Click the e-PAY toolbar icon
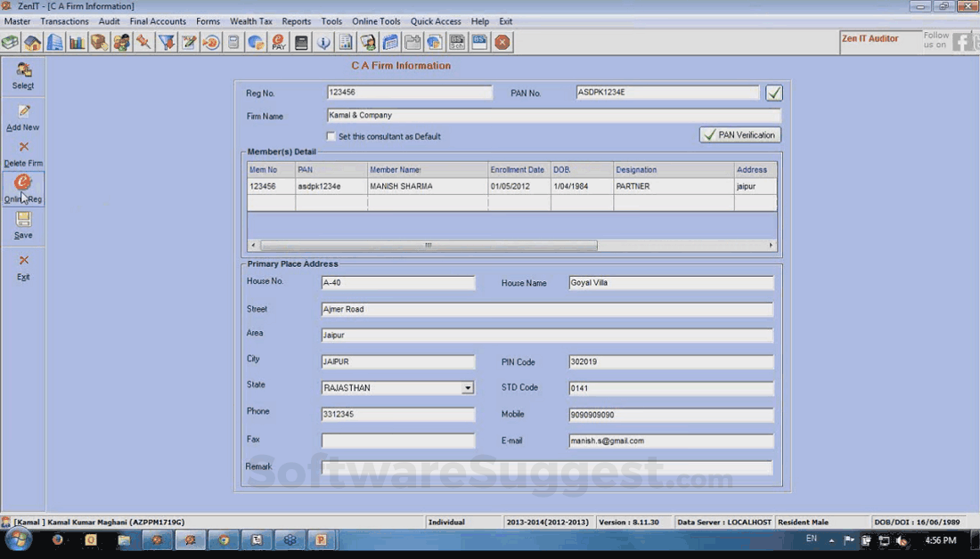The height and width of the screenshot is (559, 980). tap(279, 42)
